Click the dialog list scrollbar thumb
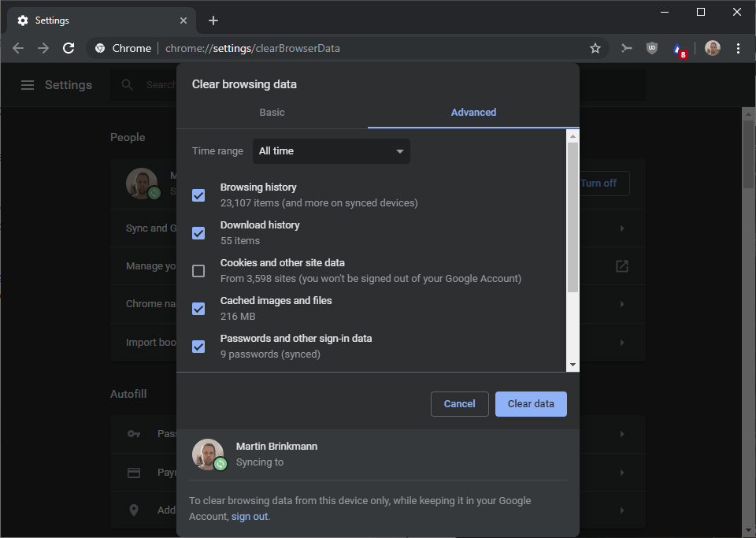Viewport: 756px width, 538px height. [x=573, y=217]
